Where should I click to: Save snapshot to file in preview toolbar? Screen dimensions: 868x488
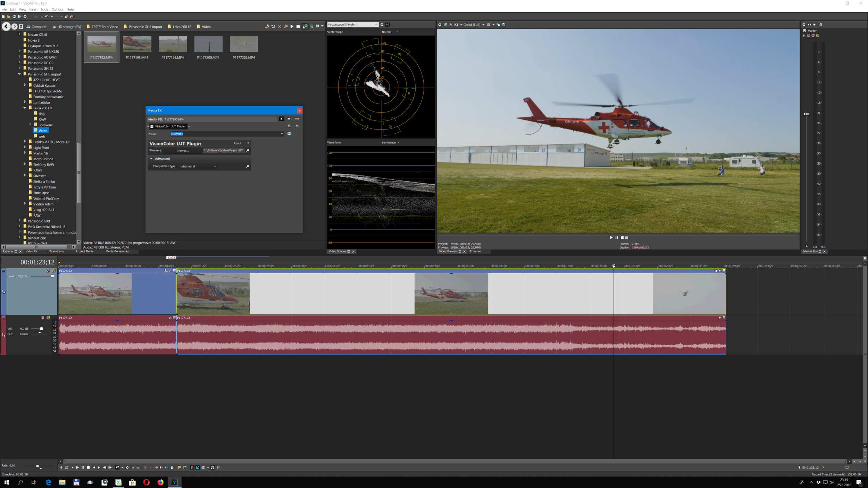[503, 25]
